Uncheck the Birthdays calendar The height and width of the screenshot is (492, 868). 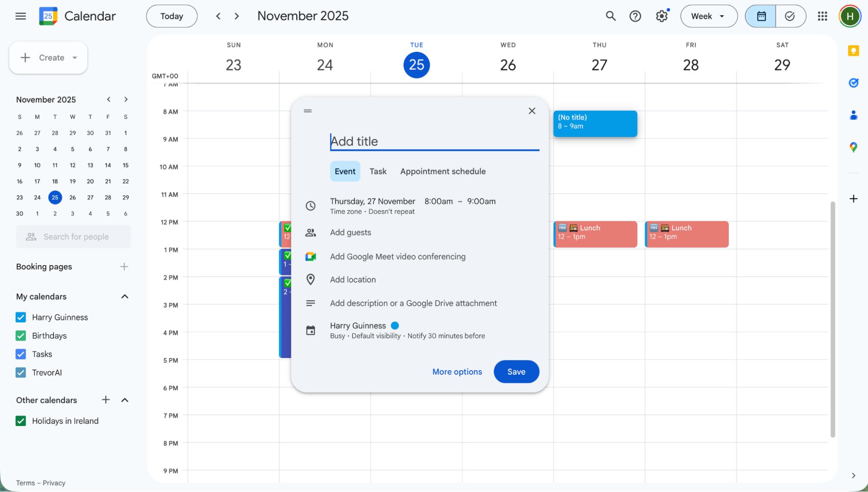[20, 336]
